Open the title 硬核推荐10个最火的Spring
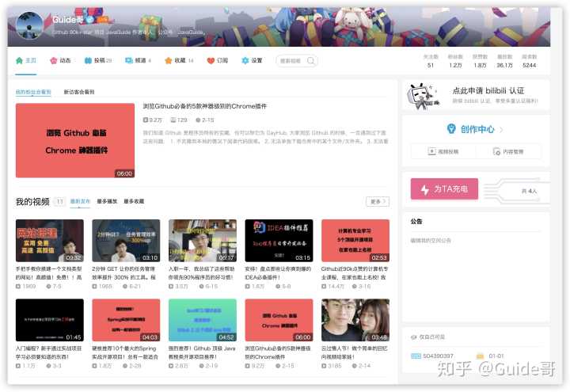 [x=125, y=352]
